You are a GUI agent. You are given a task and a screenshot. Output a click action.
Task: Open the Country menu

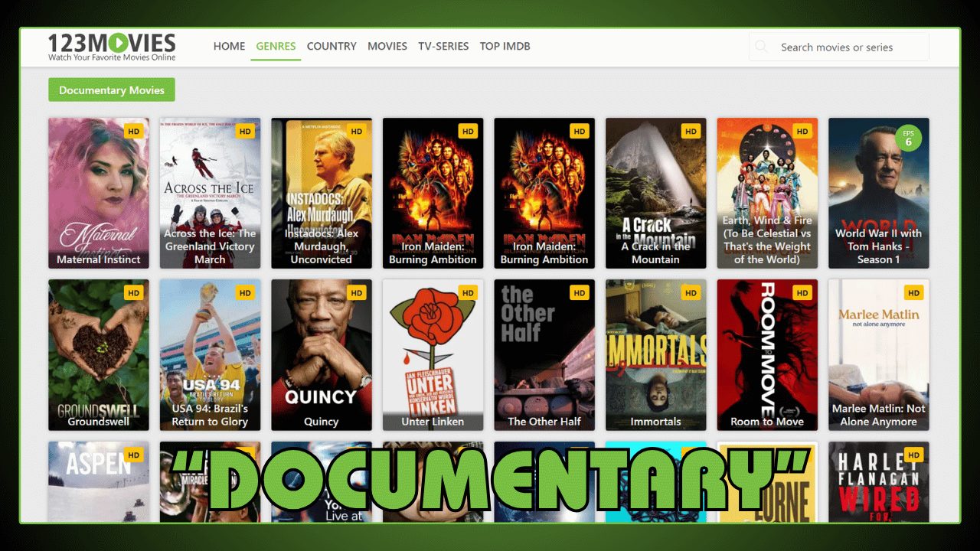[x=332, y=46]
